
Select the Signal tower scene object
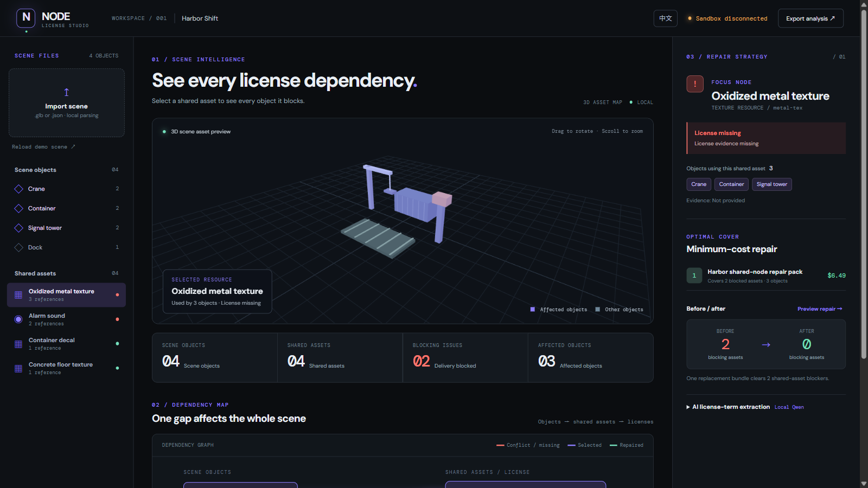[x=66, y=228]
